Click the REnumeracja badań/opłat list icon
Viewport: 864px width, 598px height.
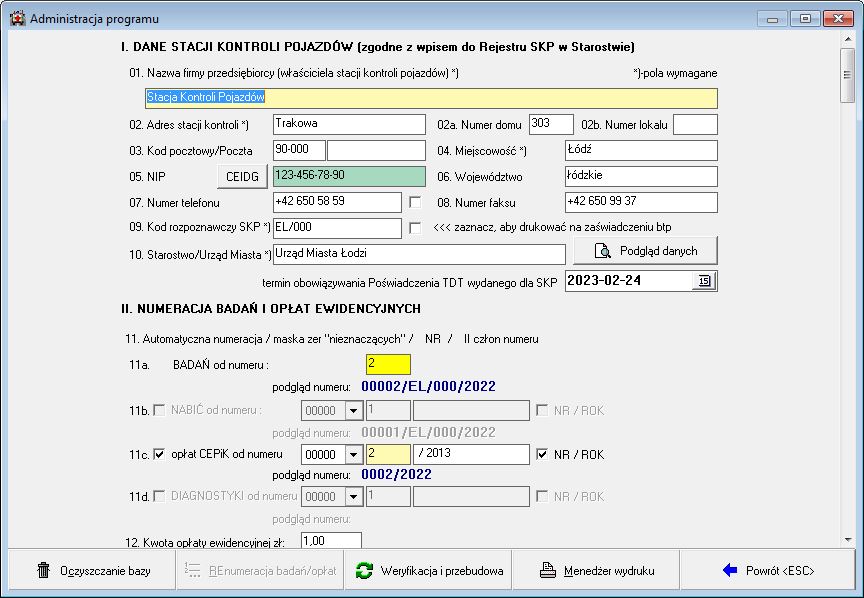(193, 571)
